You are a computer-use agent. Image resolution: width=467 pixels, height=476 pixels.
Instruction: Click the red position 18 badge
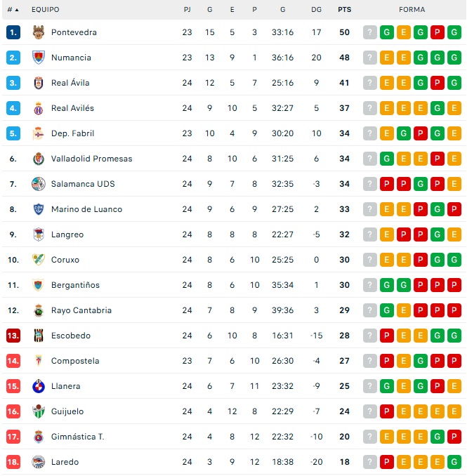13,462
